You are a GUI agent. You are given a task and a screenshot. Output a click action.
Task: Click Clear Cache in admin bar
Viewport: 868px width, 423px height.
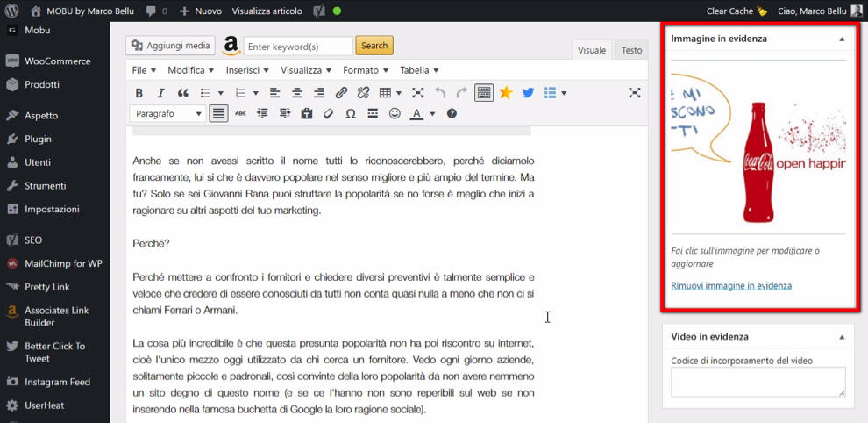(736, 11)
